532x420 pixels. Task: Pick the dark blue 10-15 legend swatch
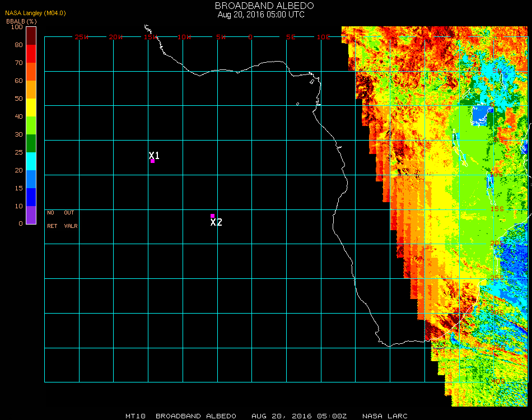[x=31, y=197]
